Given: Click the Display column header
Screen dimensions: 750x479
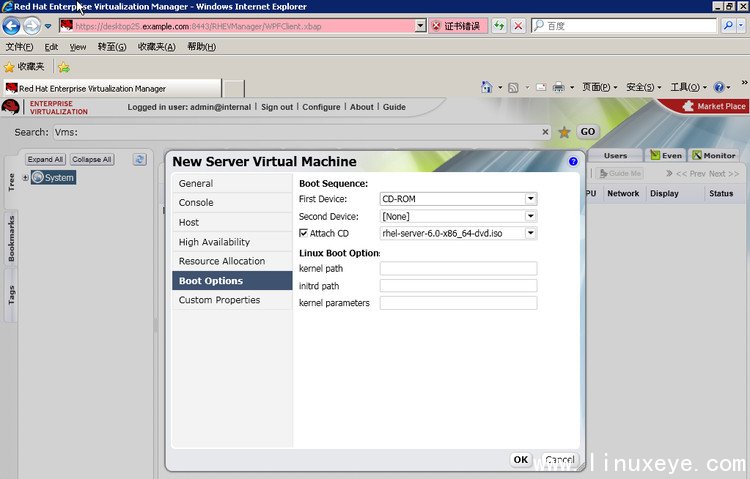Looking at the screenshot, I should click(x=664, y=193).
